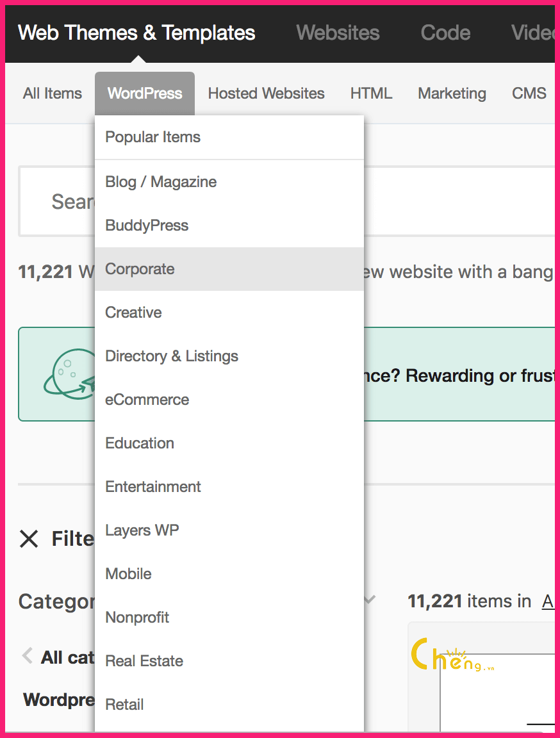
Task: Expand the Category section chevron
Action: click(370, 599)
